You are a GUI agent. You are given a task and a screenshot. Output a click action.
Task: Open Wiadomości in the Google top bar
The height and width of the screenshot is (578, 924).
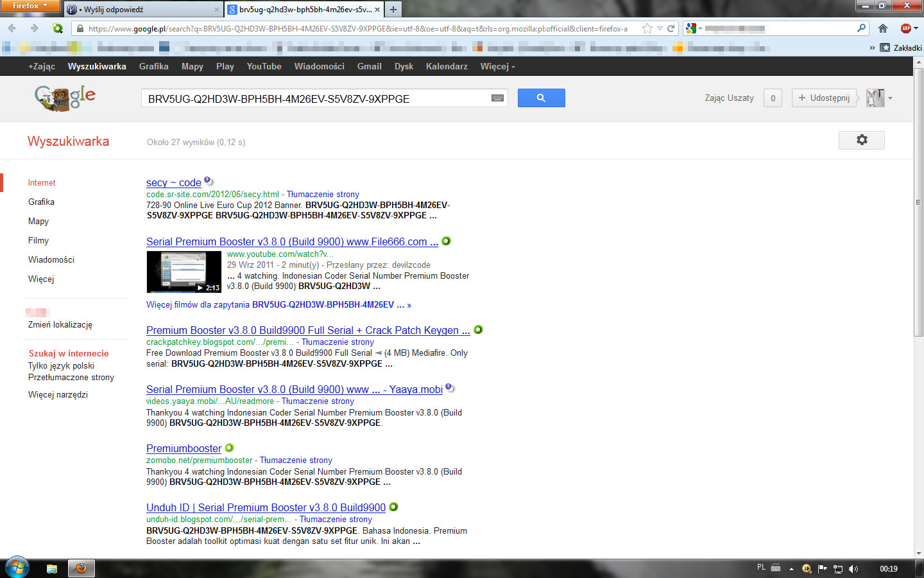point(320,66)
